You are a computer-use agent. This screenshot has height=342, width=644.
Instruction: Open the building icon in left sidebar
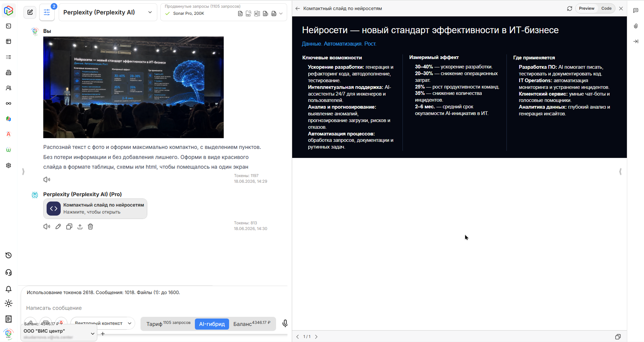tap(9, 72)
